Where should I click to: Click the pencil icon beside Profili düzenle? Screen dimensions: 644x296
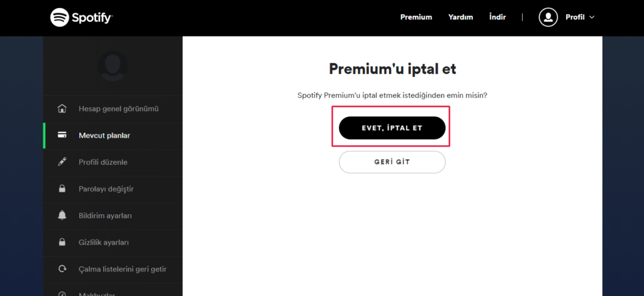coord(62,162)
